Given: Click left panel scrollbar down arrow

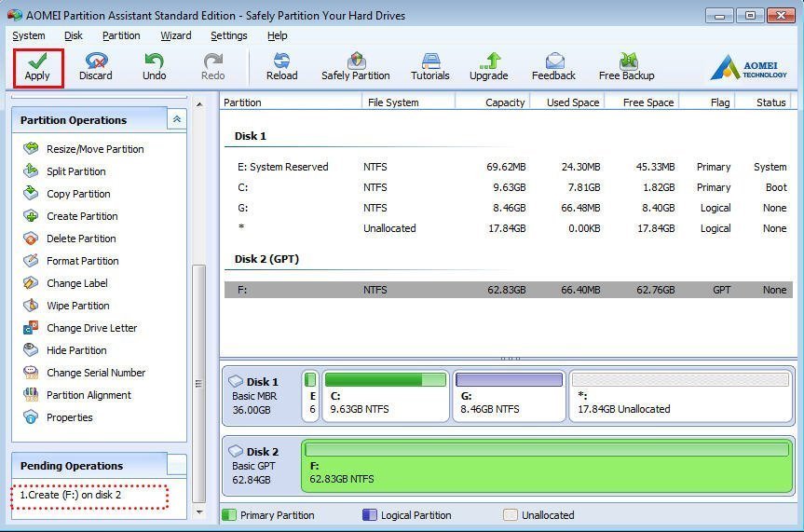Looking at the screenshot, I should point(199,512).
